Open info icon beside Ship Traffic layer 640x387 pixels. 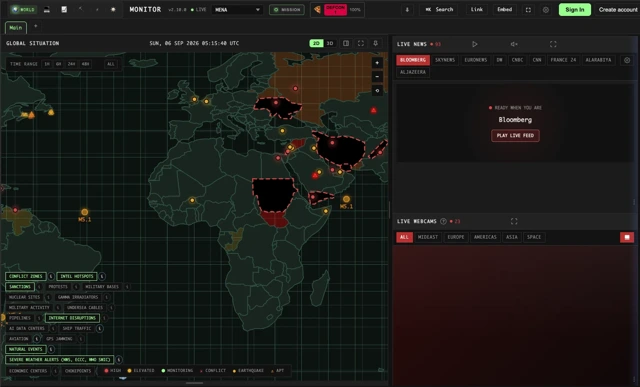100,328
